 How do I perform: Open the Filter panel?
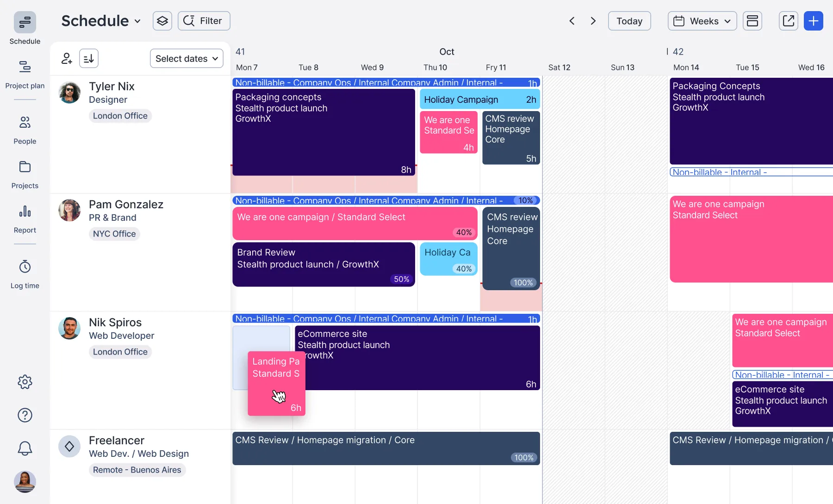204,21
